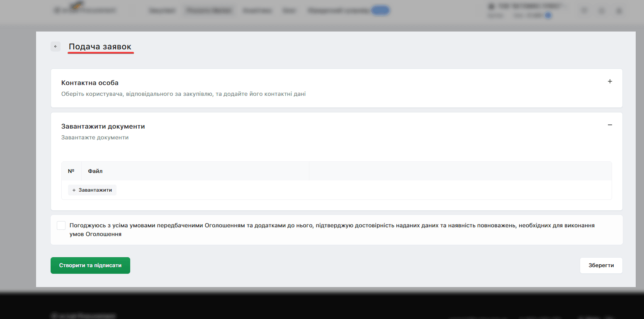Expand Контактна особа section with plus icon
Image resolution: width=644 pixels, height=319 pixels.
(610, 82)
